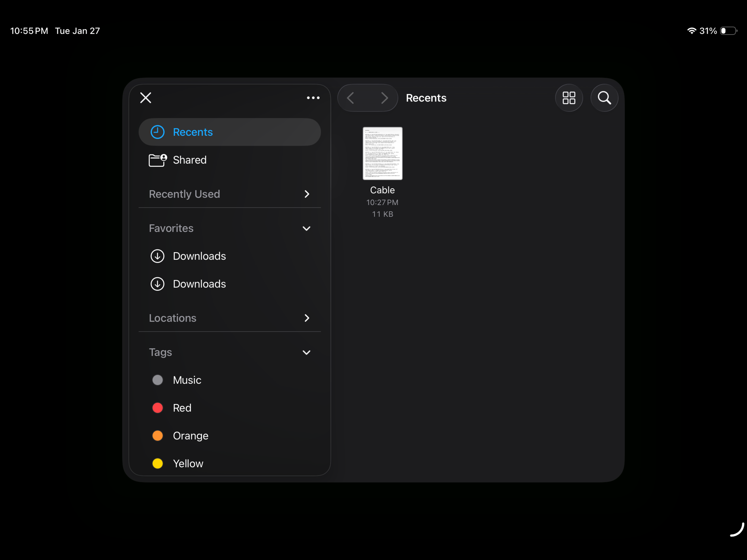Collapse the Tags section chevron

tap(306, 352)
